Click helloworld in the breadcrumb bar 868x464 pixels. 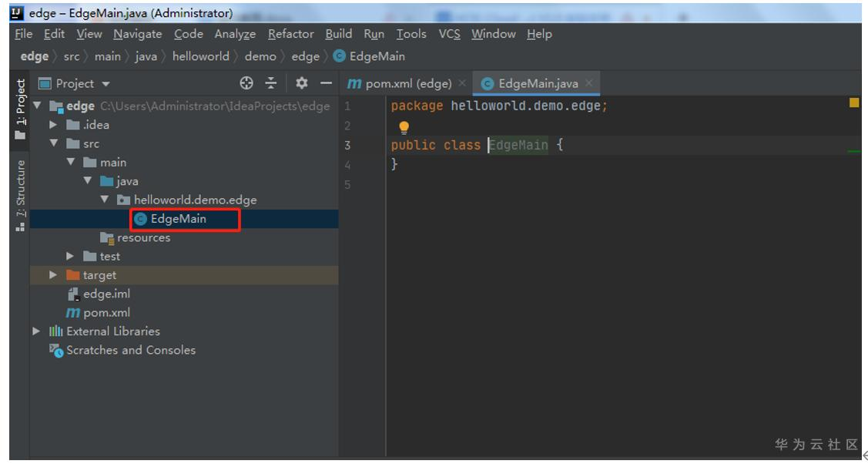coord(200,56)
